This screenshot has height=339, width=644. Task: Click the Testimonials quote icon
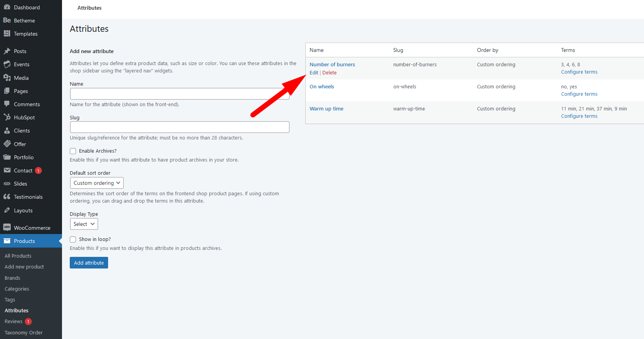point(7,197)
